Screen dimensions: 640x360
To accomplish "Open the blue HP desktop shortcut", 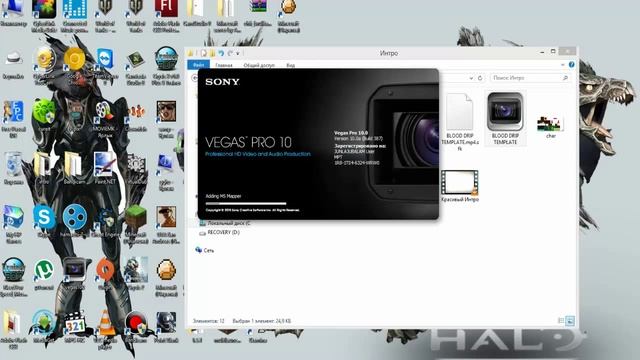I will (x=13, y=217).
